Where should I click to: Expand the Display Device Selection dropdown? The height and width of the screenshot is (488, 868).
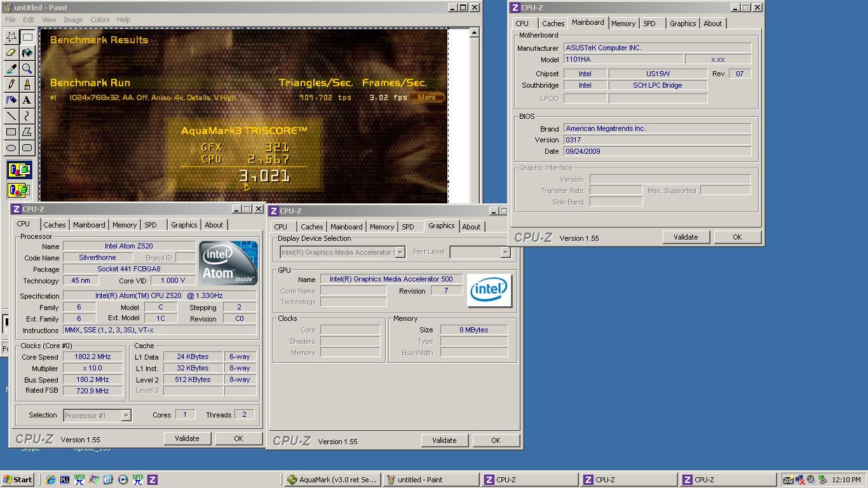[400, 252]
